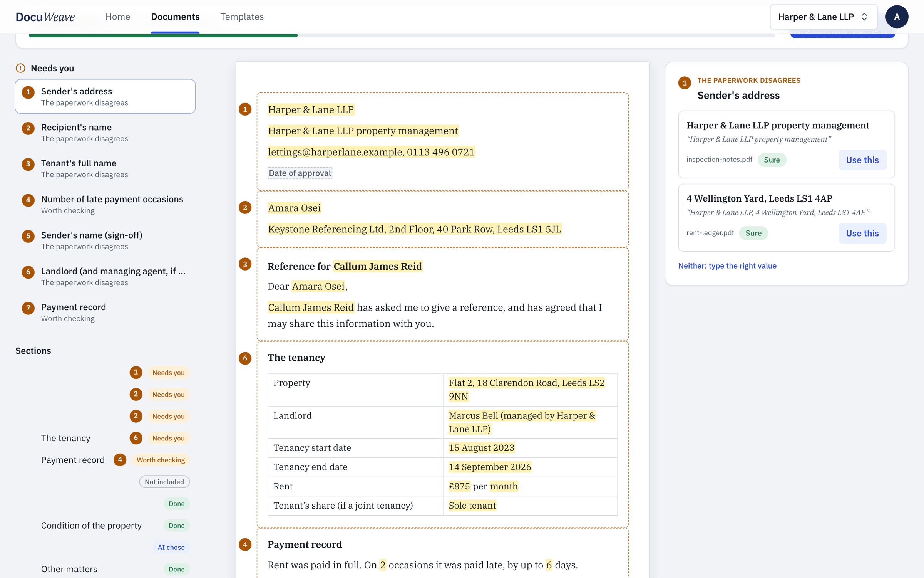Click the Sole tenant value
924x578 pixels.
click(x=472, y=505)
